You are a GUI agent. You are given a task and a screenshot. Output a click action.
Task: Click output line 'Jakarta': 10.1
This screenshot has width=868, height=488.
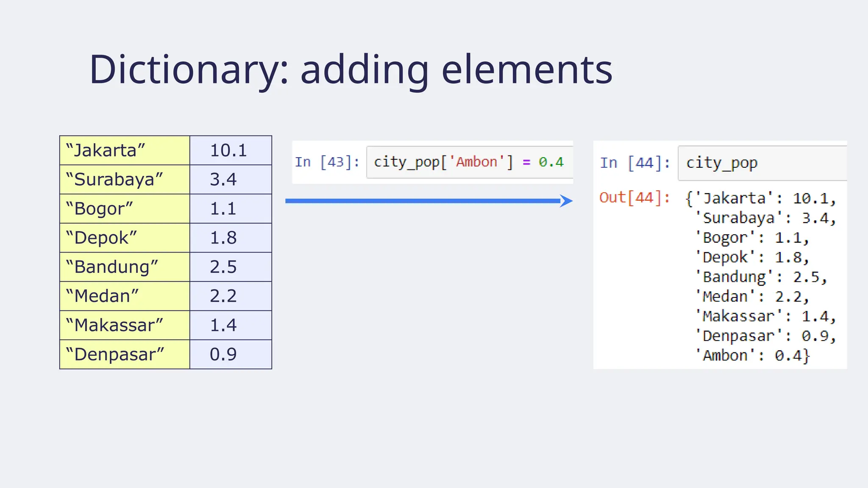[761, 199]
